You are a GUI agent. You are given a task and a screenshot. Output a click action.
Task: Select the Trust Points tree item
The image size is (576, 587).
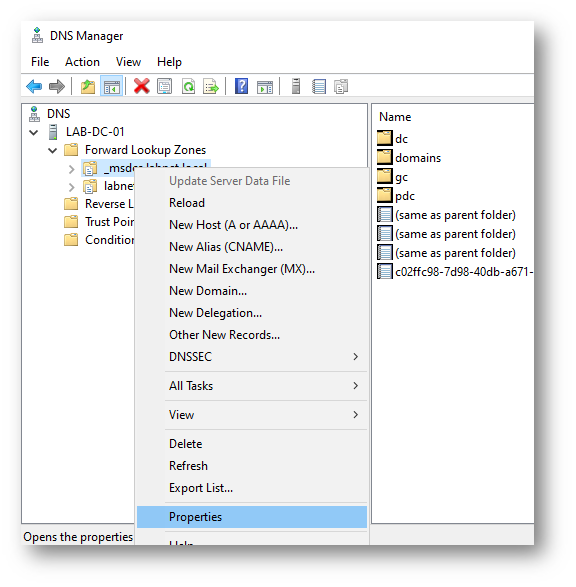[109, 222]
